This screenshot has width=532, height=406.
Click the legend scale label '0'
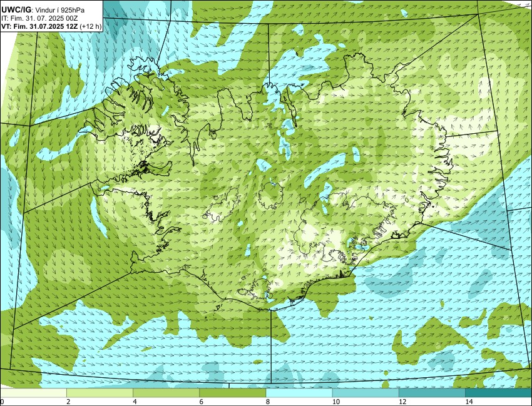2,402
